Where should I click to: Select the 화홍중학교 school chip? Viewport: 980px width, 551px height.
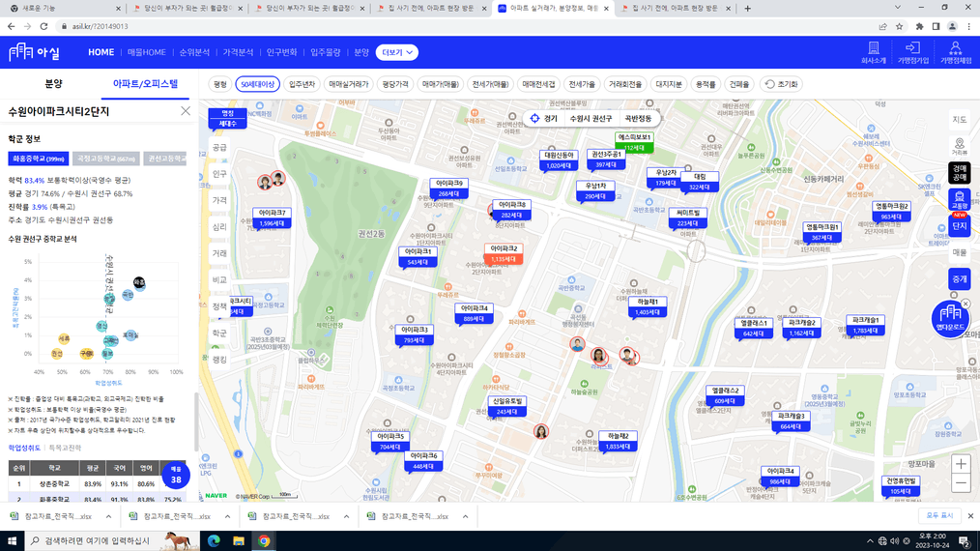click(38, 159)
